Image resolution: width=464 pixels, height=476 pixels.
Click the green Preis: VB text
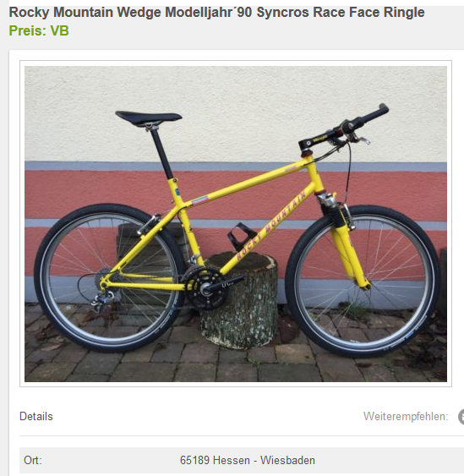tap(39, 30)
